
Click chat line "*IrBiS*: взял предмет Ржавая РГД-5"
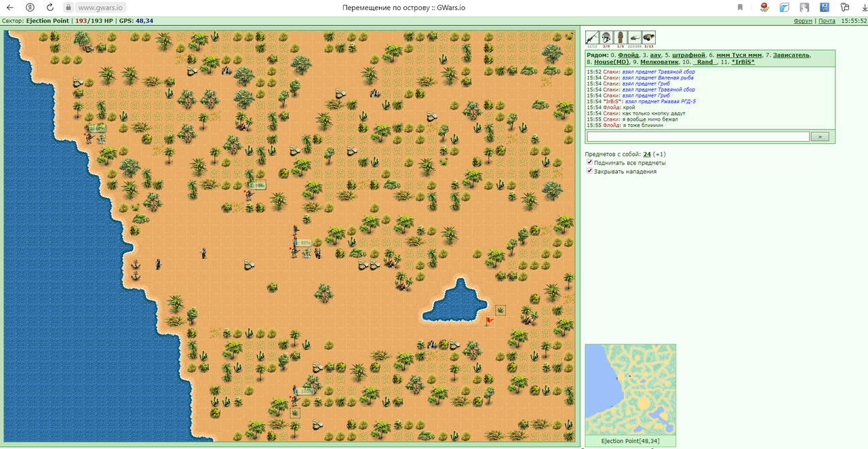pos(642,102)
